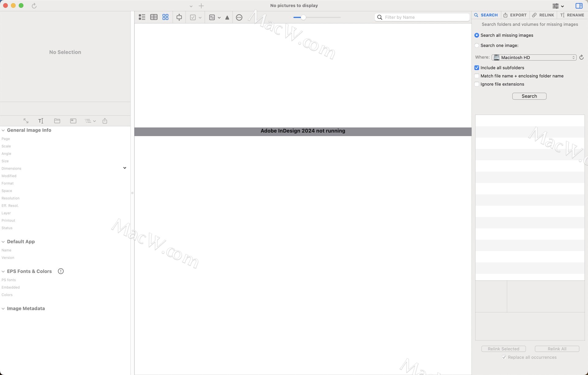Click the SEARCH tab magnifier icon
Screen dimensions: 588x375
[476, 15]
